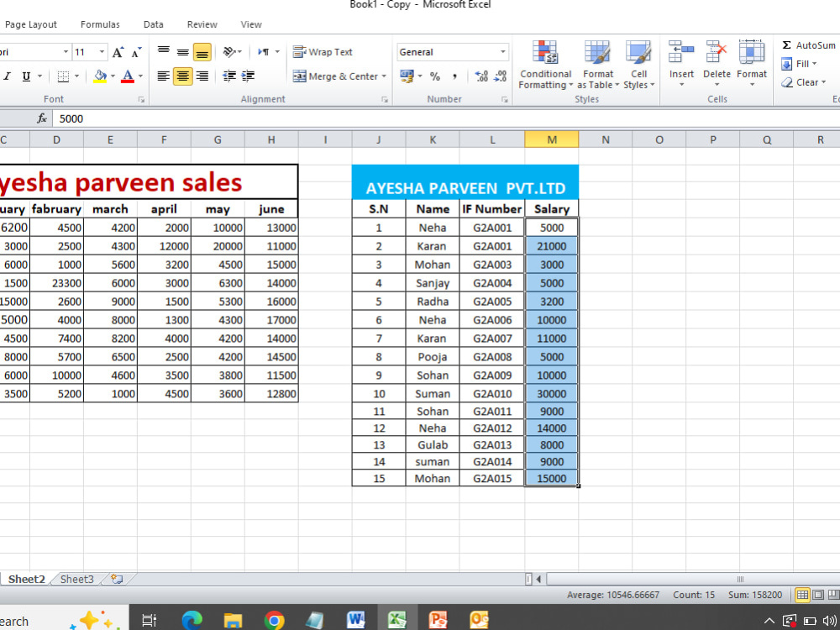840x630 pixels.
Task: Click AutoSum button
Action: 808,45
